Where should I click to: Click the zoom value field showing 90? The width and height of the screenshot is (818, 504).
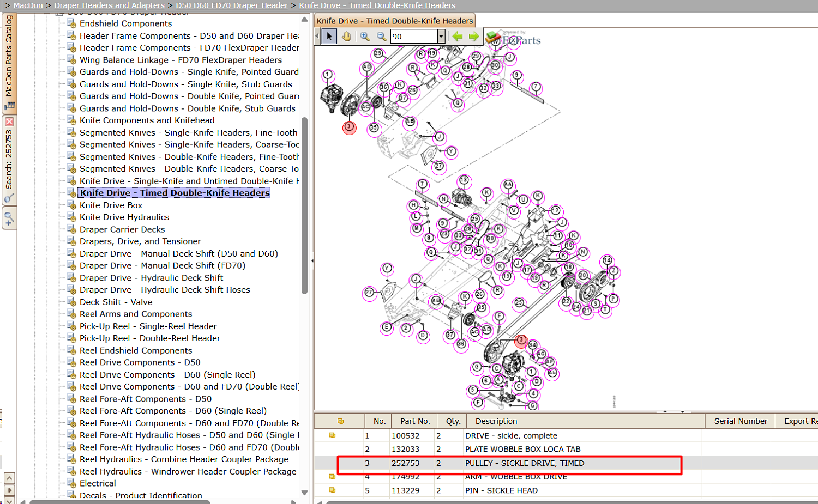click(x=414, y=37)
